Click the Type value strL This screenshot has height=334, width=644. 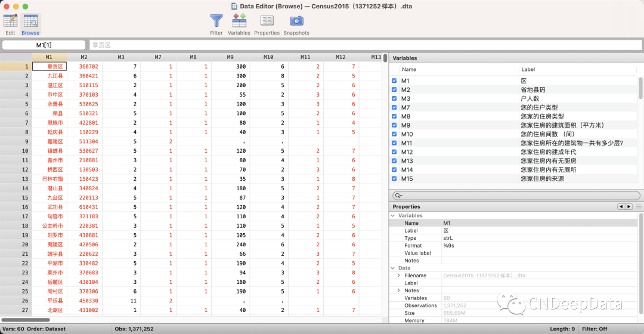tap(448, 239)
